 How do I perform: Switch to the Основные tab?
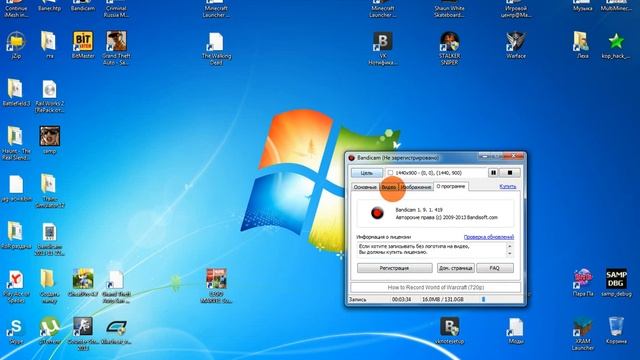(x=364, y=187)
